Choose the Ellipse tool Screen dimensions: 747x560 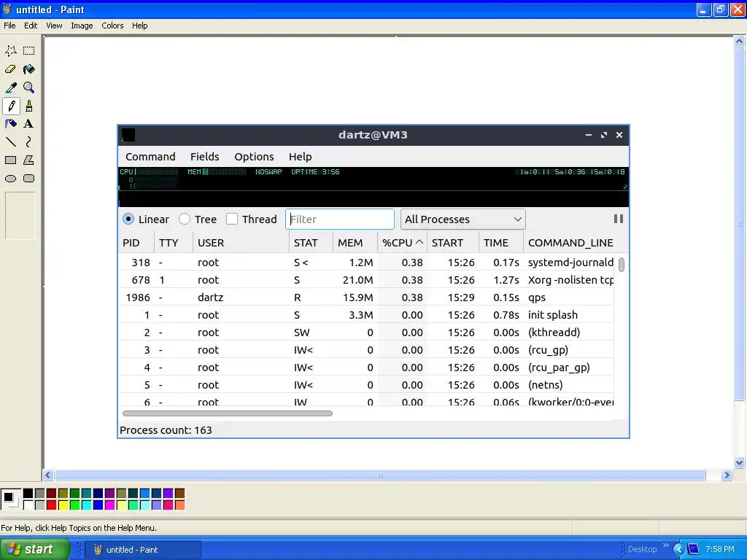tap(11, 179)
